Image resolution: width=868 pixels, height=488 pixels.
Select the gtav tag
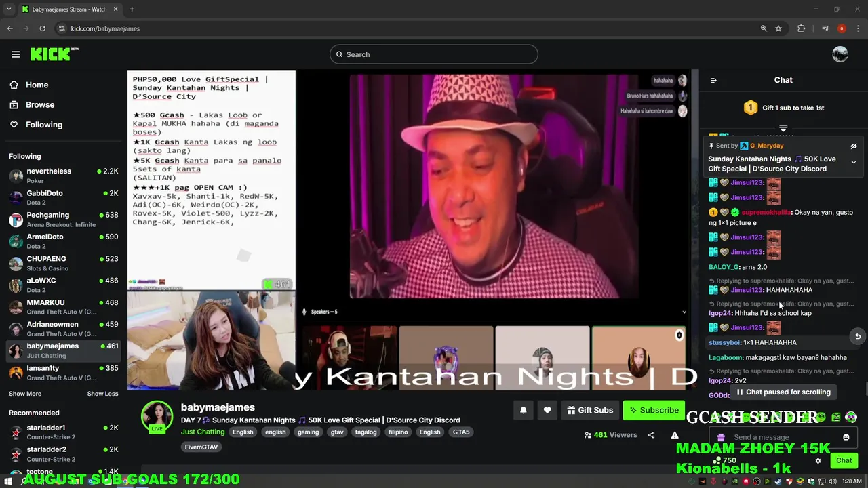coord(336,432)
